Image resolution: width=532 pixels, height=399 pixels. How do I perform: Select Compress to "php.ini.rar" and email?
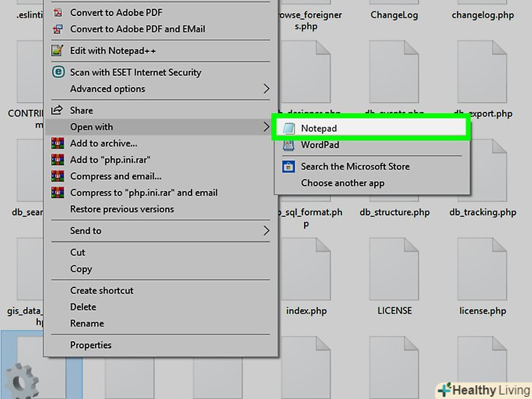(x=161, y=193)
